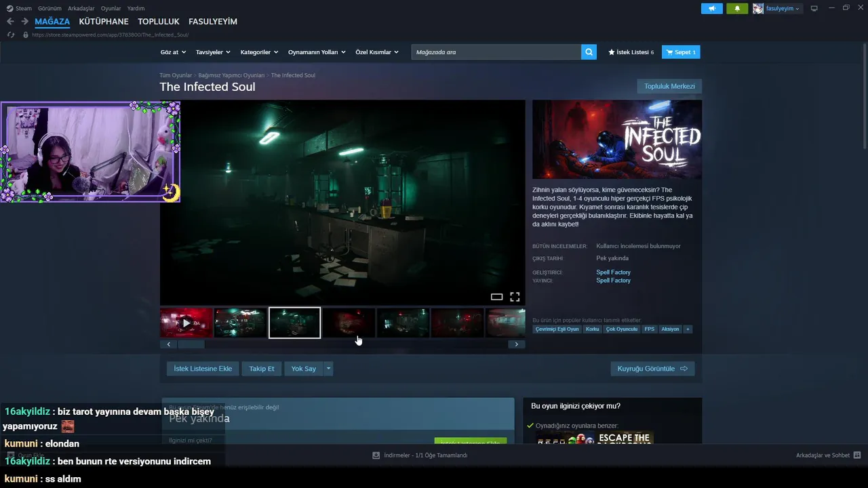
Task: Click the thumbnail strip scrollbar handle
Action: (191, 344)
